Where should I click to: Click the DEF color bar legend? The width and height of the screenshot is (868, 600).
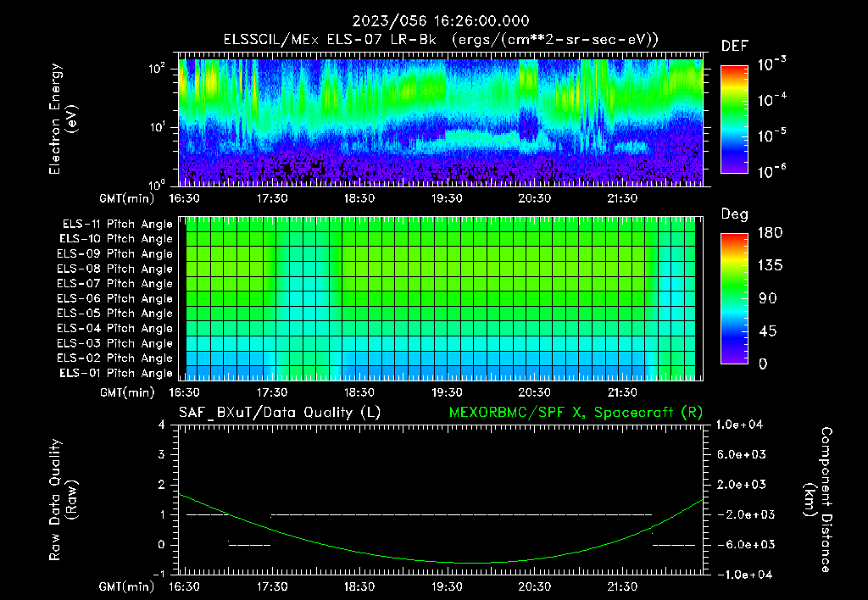pos(734,119)
